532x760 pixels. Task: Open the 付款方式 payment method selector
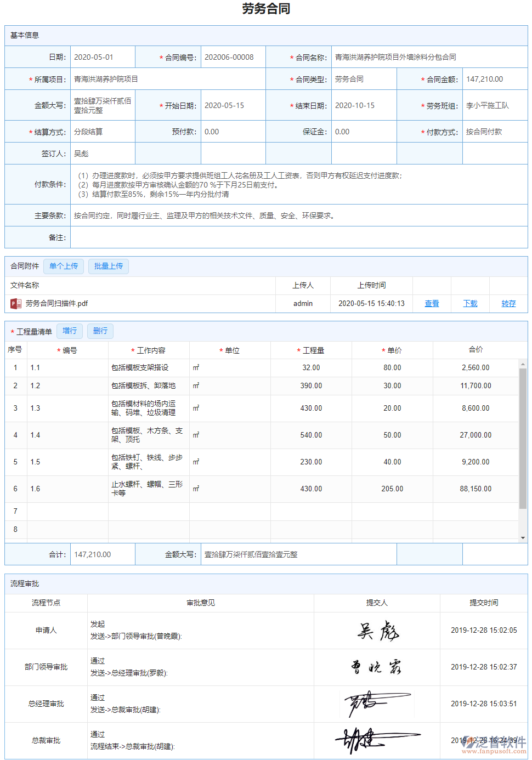tap(495, 131)
